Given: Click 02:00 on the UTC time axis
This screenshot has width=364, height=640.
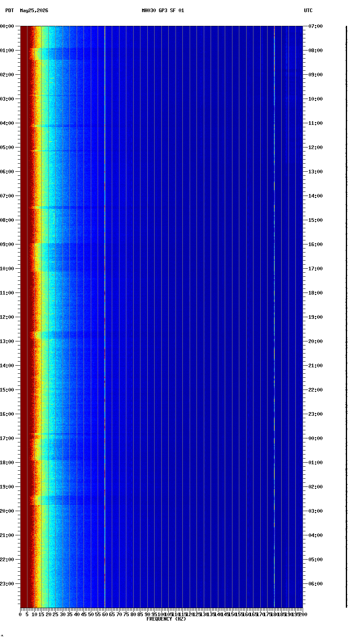Looking at the screenshot, I should pyautogui.click(x=316, y=487).
